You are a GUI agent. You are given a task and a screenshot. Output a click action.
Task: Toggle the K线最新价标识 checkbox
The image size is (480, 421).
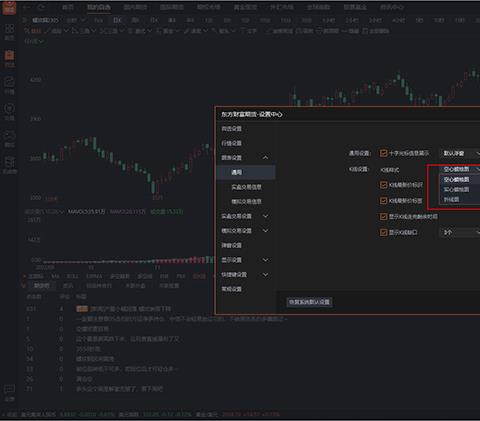(x=383, y=185)
